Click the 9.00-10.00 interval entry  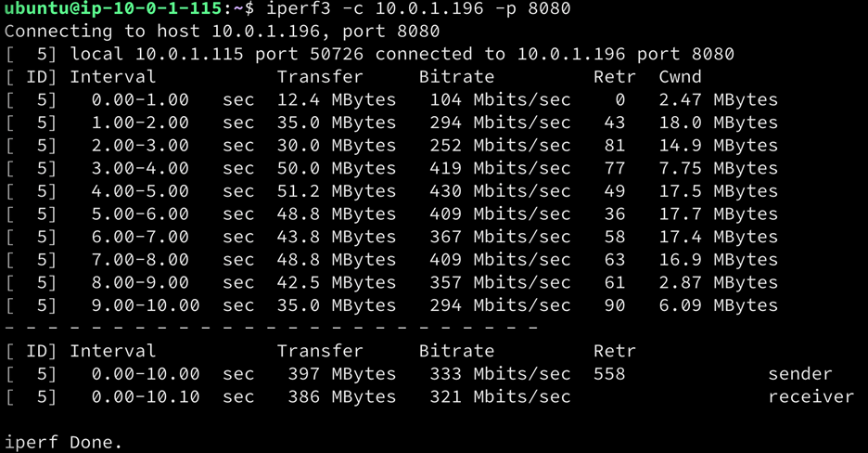(x=146, y=305)
